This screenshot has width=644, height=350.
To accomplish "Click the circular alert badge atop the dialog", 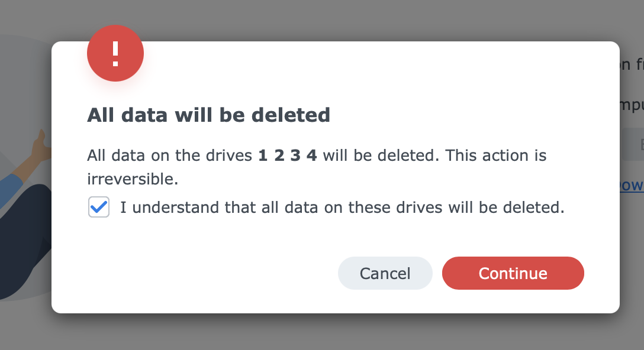I will [x=115, y=53].
